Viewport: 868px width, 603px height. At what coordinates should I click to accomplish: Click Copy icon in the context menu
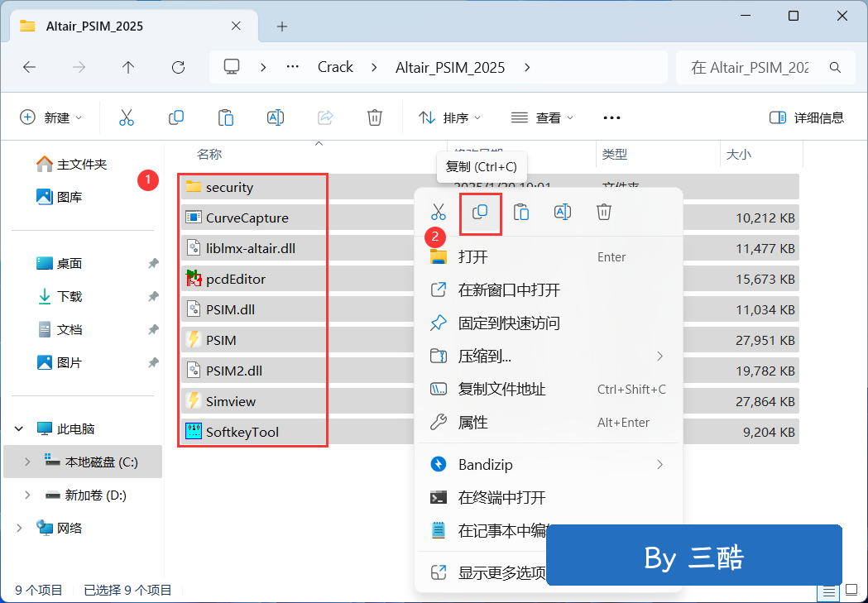click(x=480, y=212)
